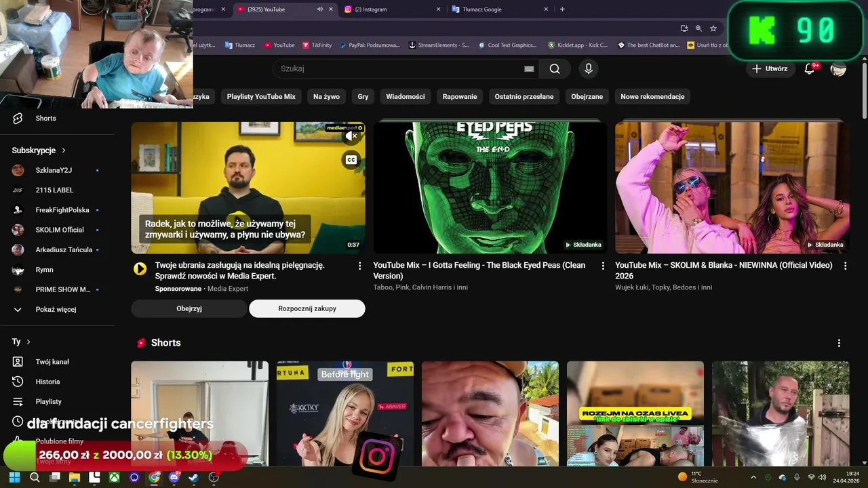Open the Shorts shelf options menu

(839, 343)
